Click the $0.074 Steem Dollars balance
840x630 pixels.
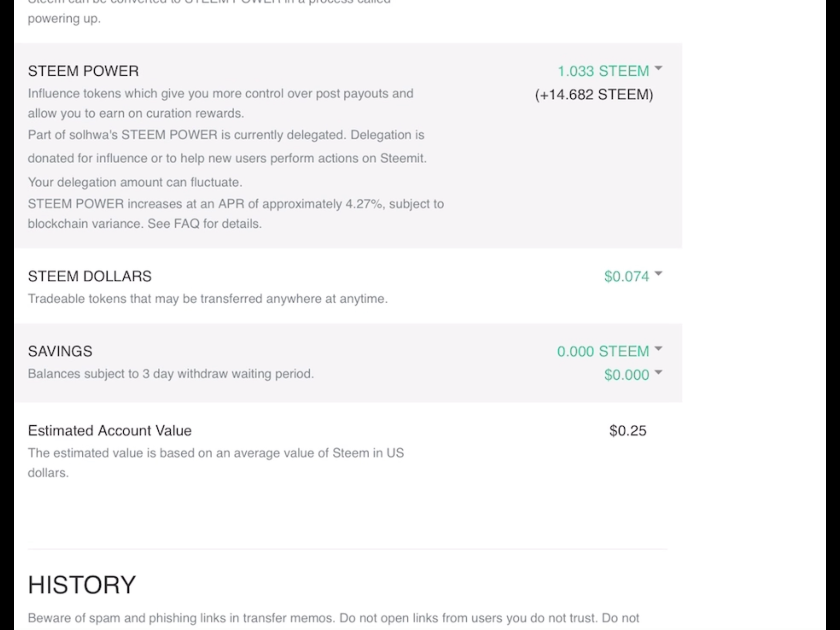[626, 276]
